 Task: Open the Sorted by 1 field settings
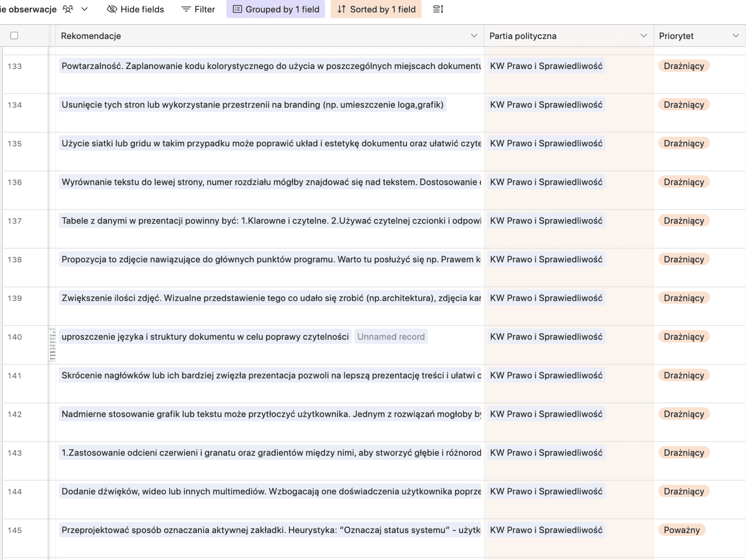point(376,9)
